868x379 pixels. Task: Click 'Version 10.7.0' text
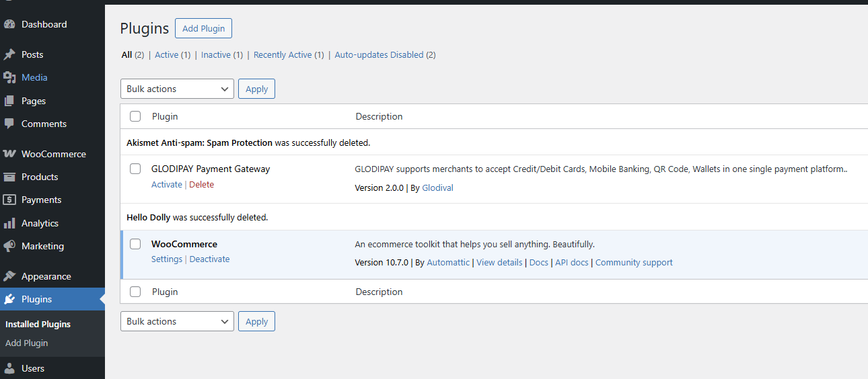382,263
